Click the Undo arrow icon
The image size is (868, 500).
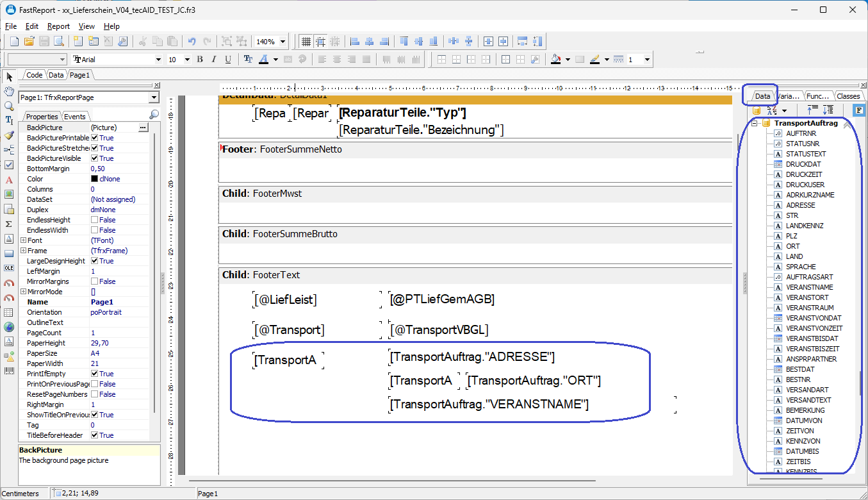pos(192,41)
